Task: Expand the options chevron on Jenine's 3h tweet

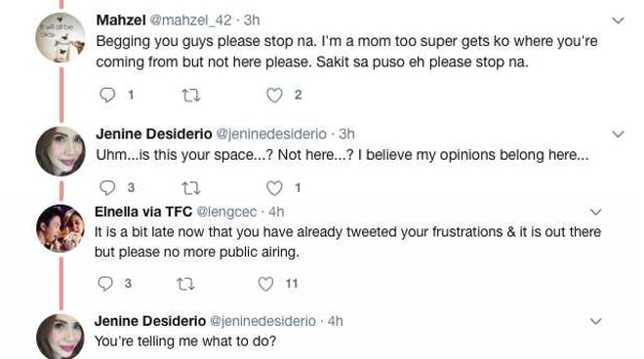Action: pyautogui.click(x=618, y=134)
